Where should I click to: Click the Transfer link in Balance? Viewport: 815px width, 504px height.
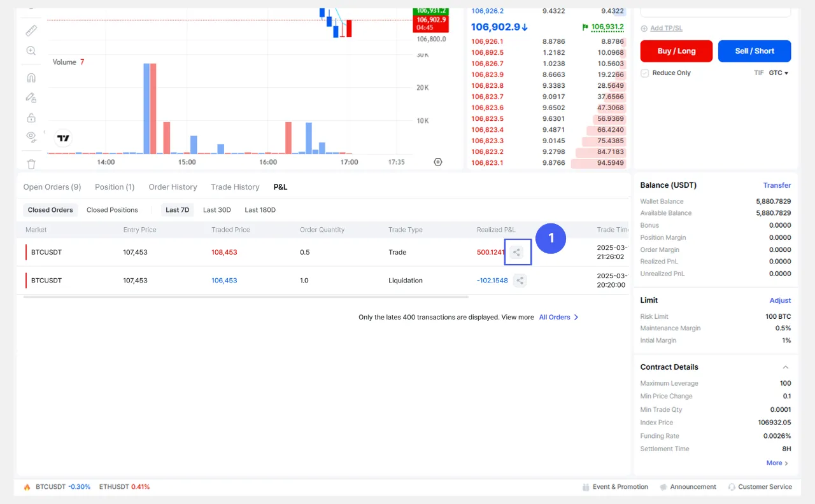tap(777, 185)
